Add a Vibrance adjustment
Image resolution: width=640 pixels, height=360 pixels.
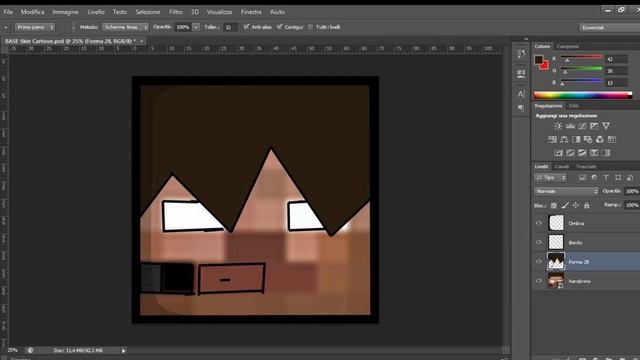(x=606, y=126)
